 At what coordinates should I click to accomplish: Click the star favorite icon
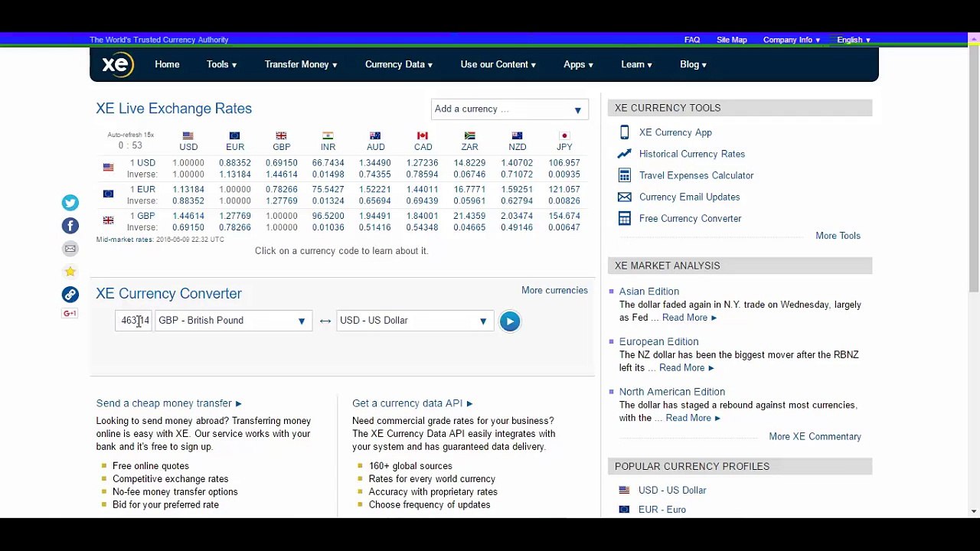pos(70,272)
